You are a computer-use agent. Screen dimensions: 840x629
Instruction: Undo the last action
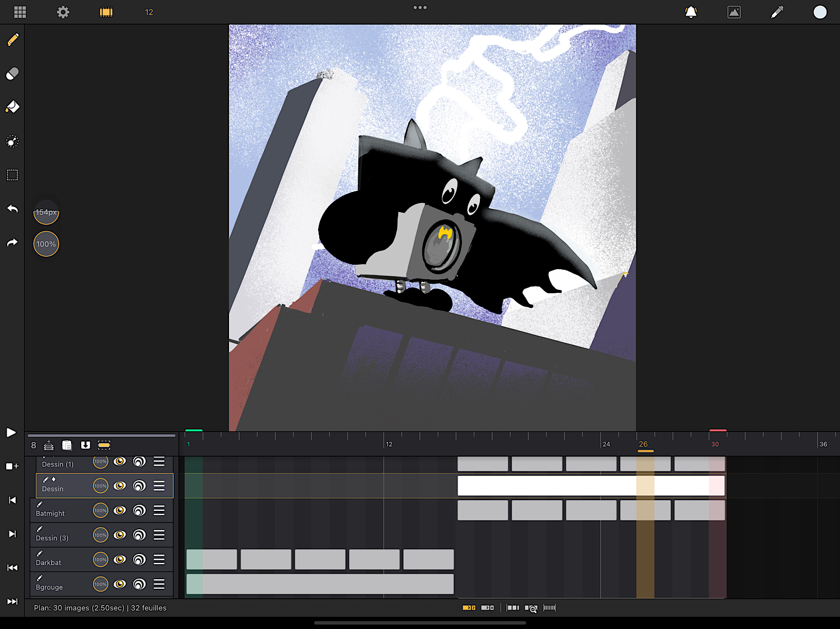click(12, 209)
